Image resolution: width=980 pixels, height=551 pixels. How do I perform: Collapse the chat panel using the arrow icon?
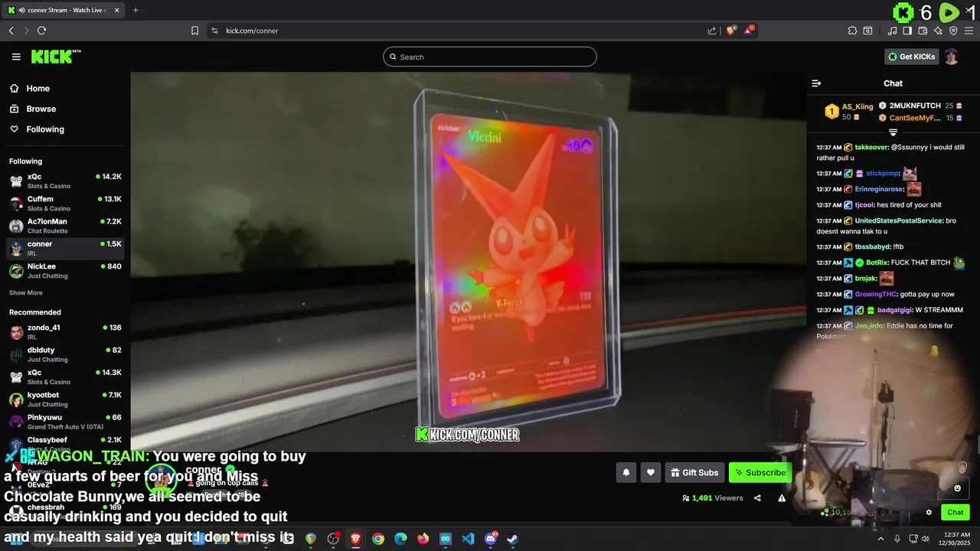[x=816, y=83]
